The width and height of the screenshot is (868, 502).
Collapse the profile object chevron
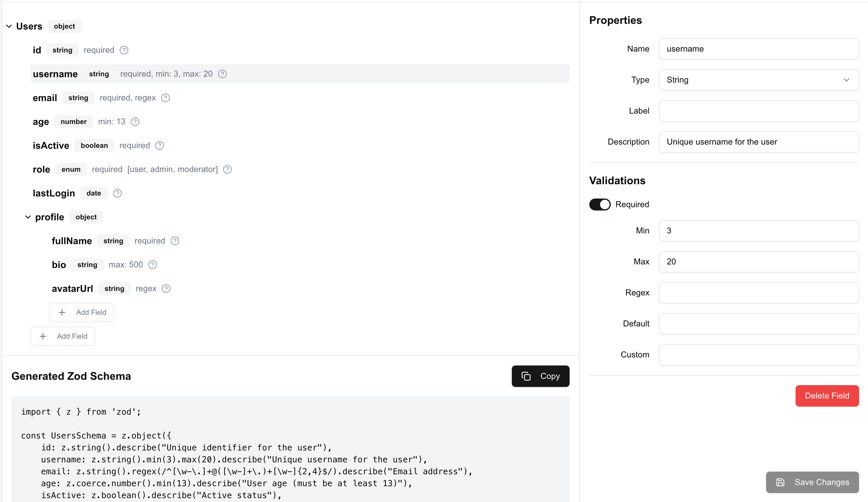point(28,217)
